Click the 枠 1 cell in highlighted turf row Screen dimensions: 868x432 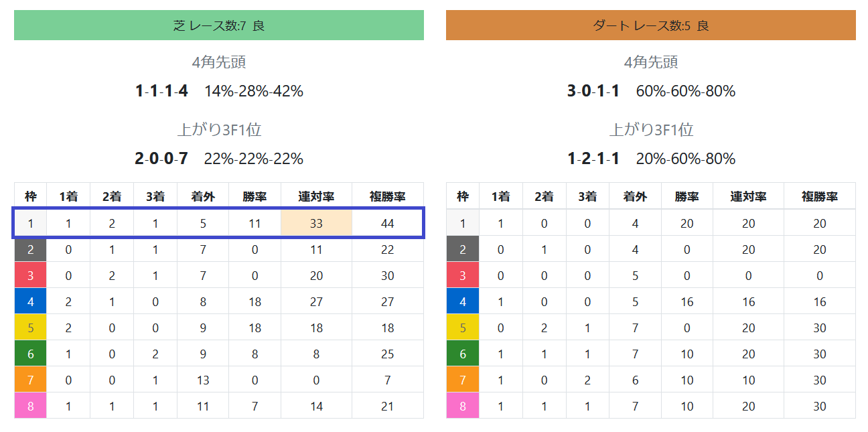click(31, 223)
